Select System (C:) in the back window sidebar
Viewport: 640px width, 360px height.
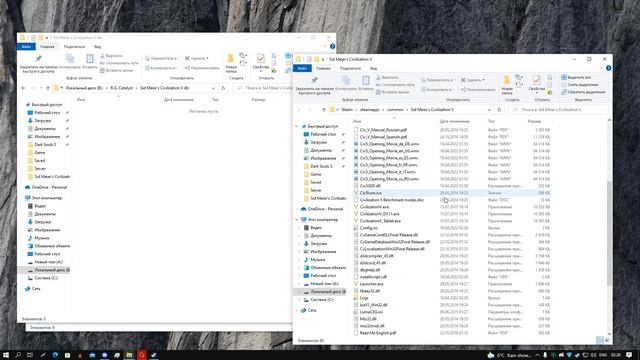click(x=46, y=278)
